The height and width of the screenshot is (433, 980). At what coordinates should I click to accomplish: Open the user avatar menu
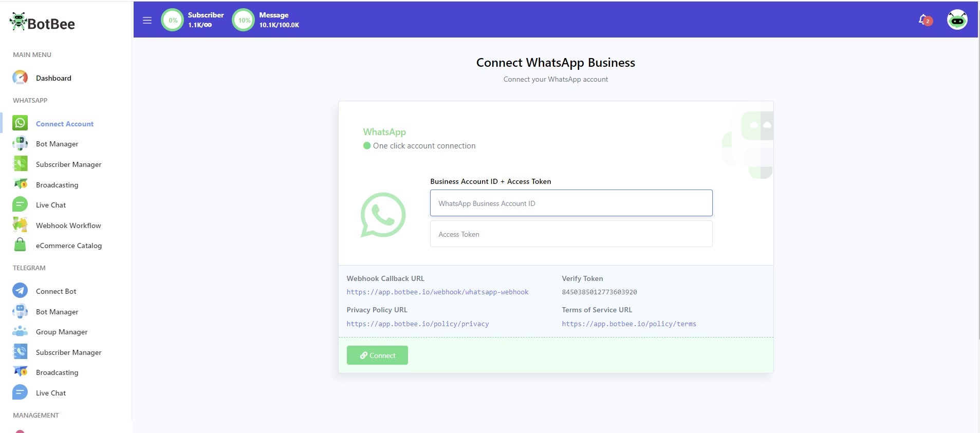click(x=957, y=20)
